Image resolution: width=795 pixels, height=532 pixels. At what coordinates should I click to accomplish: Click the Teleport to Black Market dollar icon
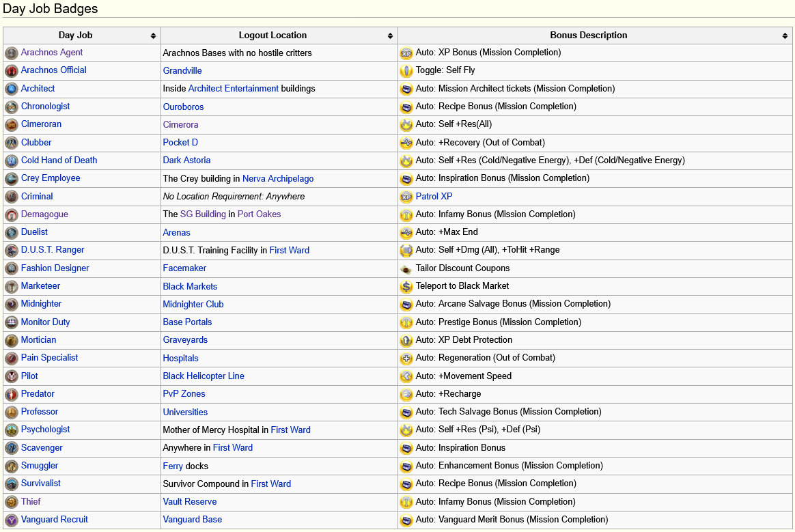pos(406,287)
